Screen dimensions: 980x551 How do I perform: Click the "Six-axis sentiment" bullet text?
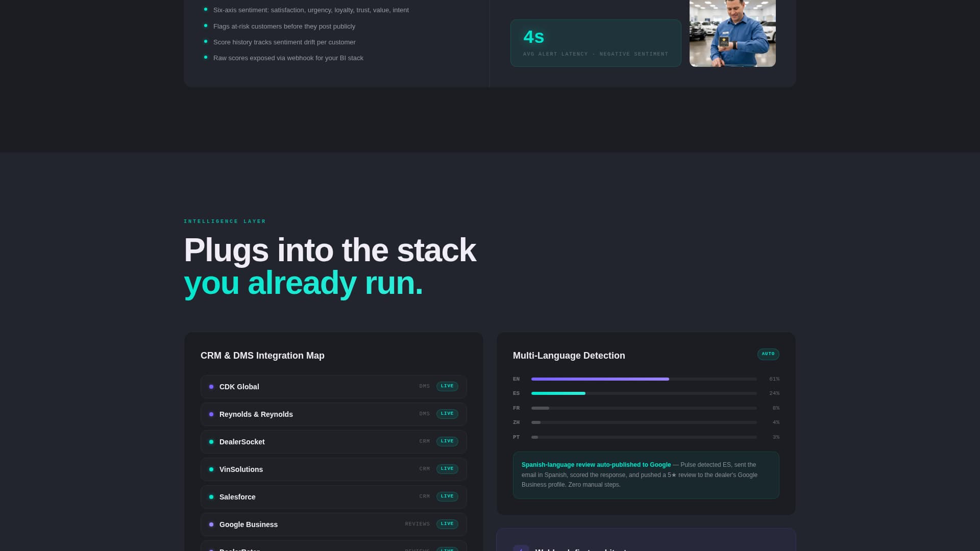tap(311, 10)
